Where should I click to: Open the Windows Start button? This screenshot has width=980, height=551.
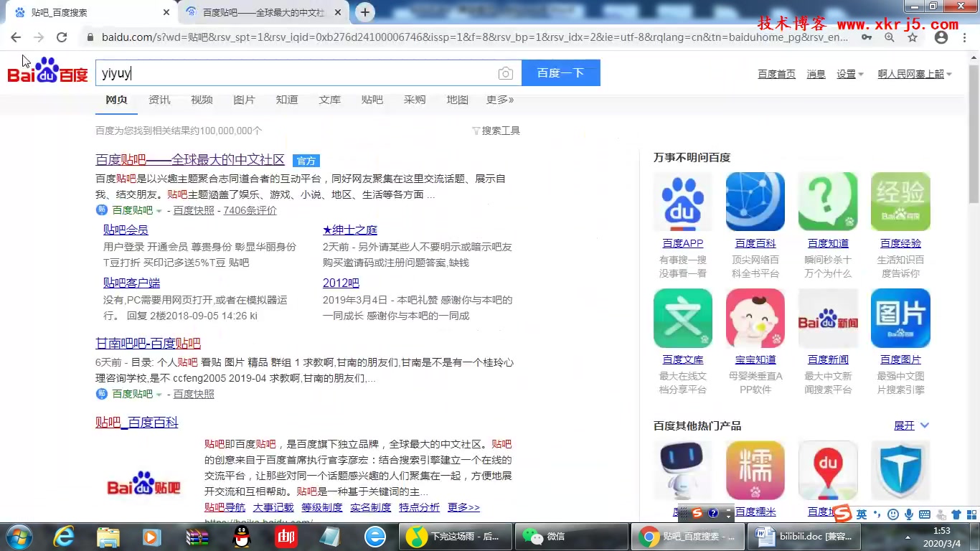click(x=19, y=537)
